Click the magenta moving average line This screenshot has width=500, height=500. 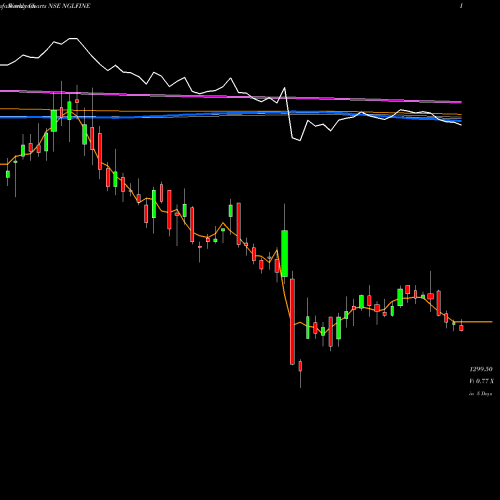pos(231,96)
